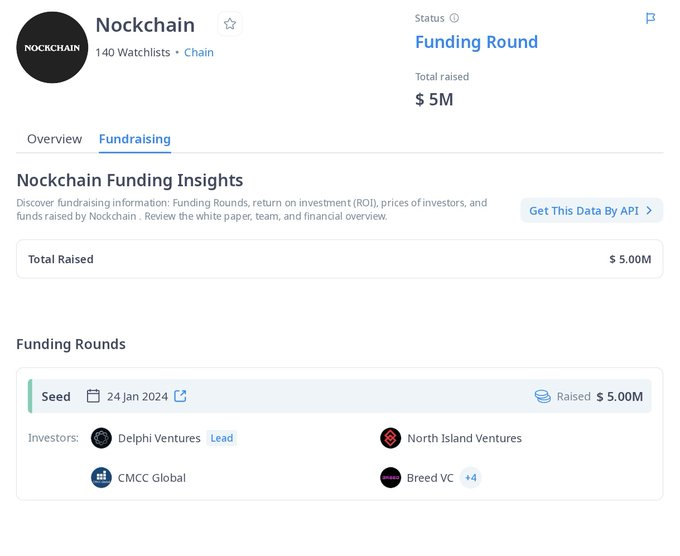Toggle the watchlist star for Nockchain
This screenshot has width=680, height=556.
coord(229,24)
